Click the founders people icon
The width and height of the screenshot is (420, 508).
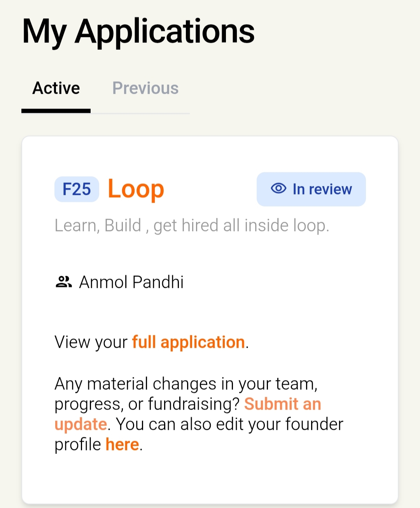coord(64,282)
